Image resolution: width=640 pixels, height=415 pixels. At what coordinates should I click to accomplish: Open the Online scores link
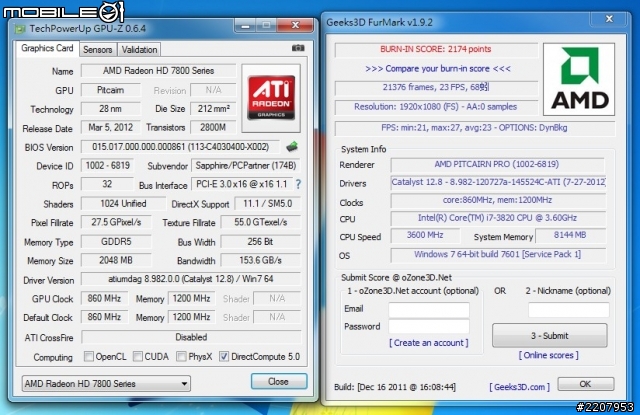pyautogui.click(x=548, y=355)
